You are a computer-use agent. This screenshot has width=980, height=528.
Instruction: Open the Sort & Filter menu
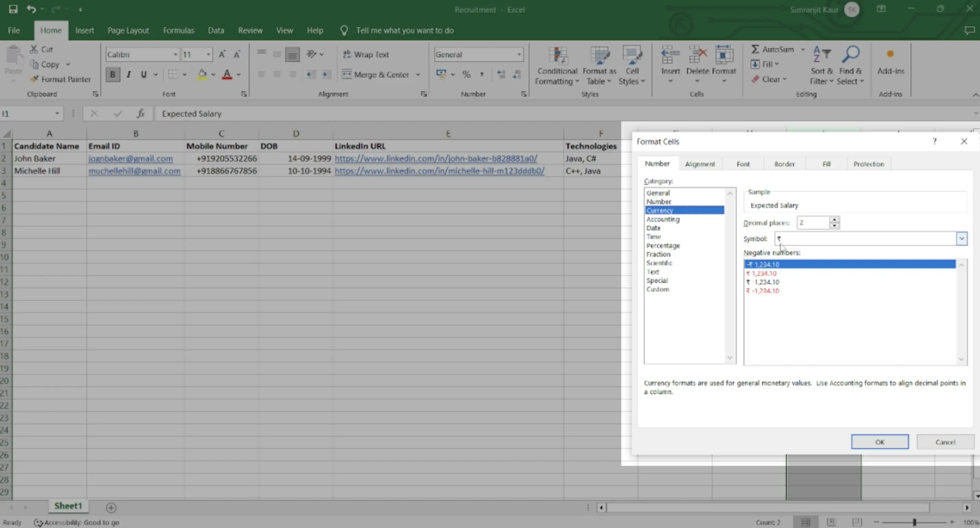click(x=821, y=65)
